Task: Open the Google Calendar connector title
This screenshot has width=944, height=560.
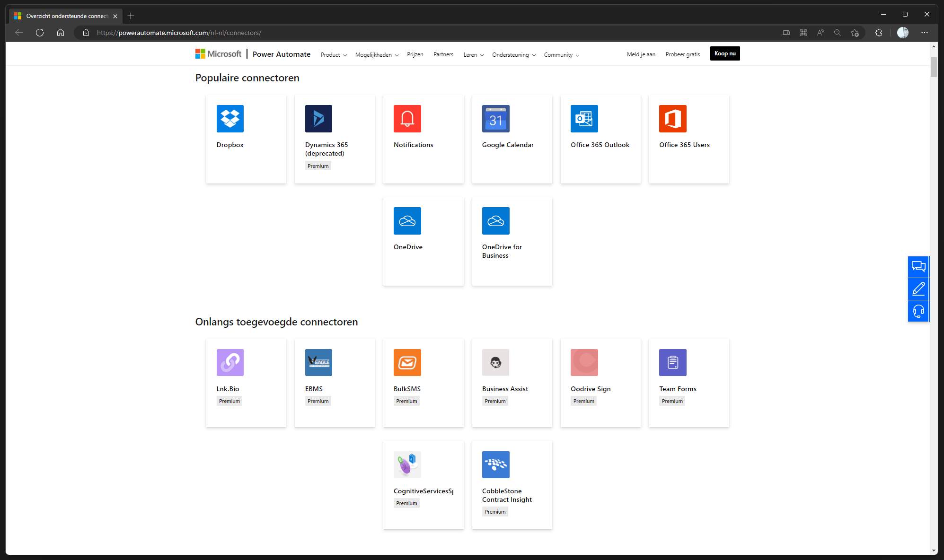Action: coord(508,145)
